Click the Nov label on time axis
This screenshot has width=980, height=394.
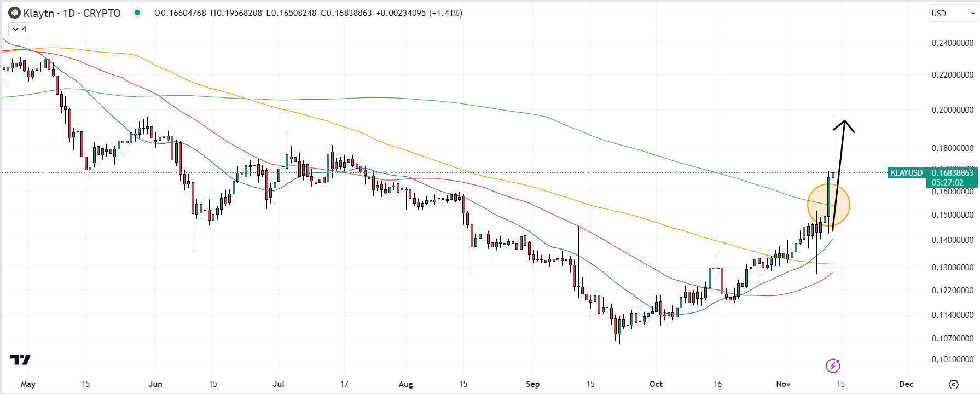[784, 384]
